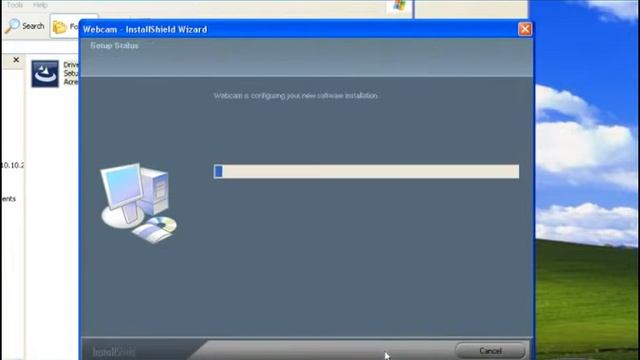Viewport: 640px width, 360px height.
Task: Click the Search button in Explorer toolbar
Action: tap(25, 26)
